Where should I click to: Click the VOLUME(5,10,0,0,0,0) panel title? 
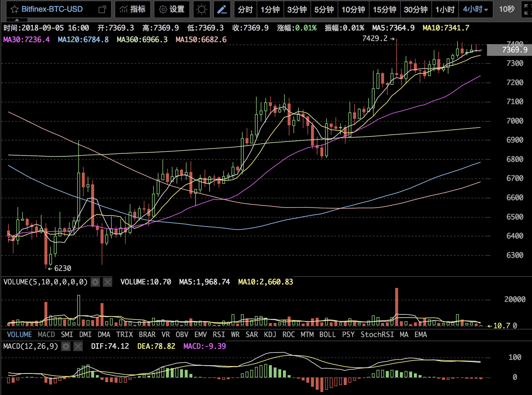coord(45,282)
